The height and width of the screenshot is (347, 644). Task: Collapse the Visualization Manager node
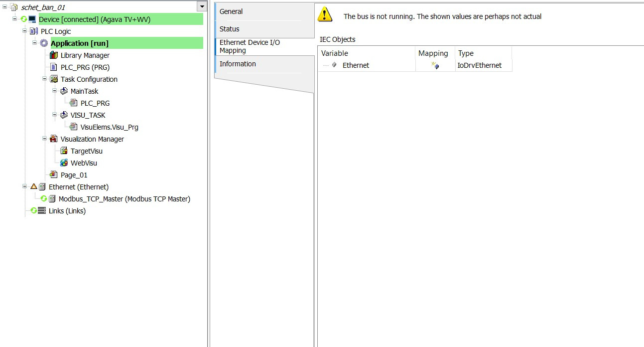point(45,139)
